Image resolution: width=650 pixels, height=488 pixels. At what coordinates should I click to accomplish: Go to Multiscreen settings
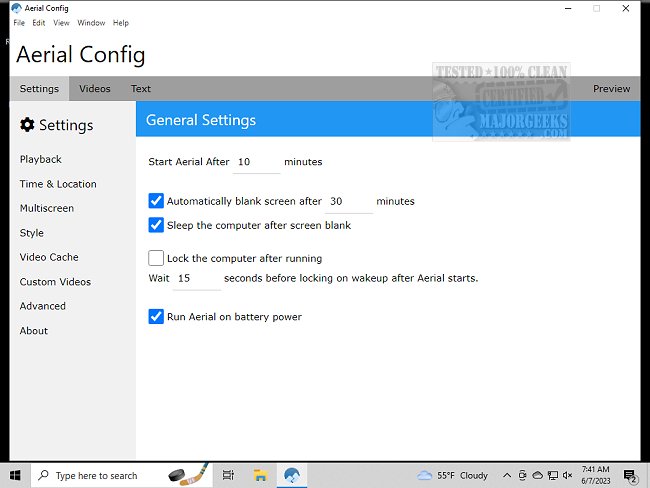(x=47, y=208)
